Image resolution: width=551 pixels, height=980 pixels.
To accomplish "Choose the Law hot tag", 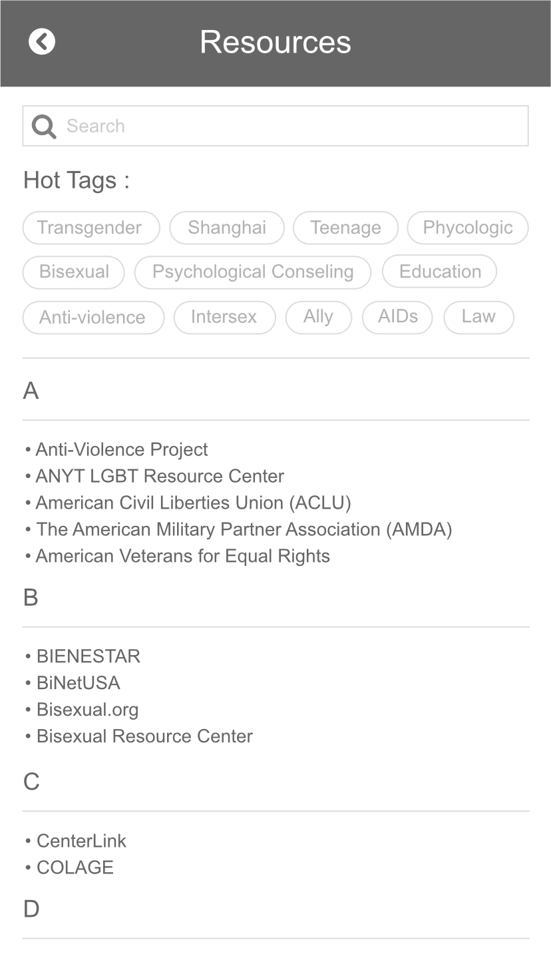I will click(x=478, y=316).
